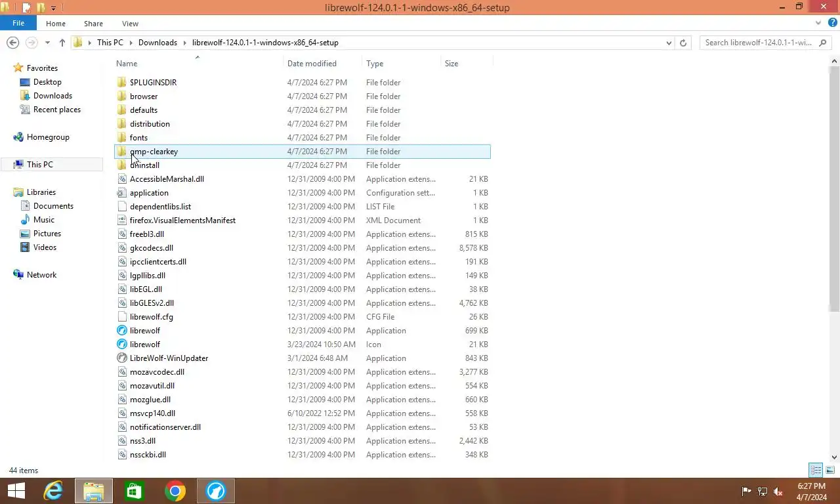This screenshot has width=840, height=504.
Task: Click the Back navigation arrow
Action: pyautogui.click(x=12, y=43)
